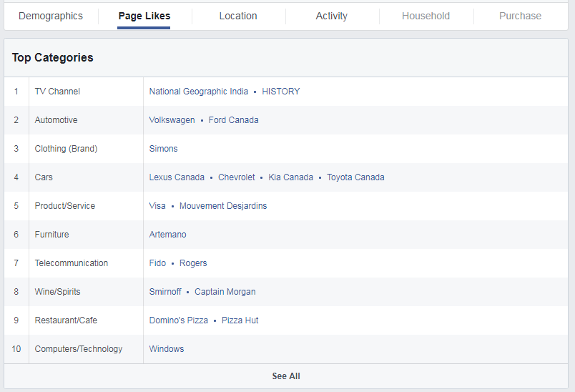The height and width of the screenshot is (392, 575).
Task: Open Domino's Pizza page link
Action: [178, 320]
